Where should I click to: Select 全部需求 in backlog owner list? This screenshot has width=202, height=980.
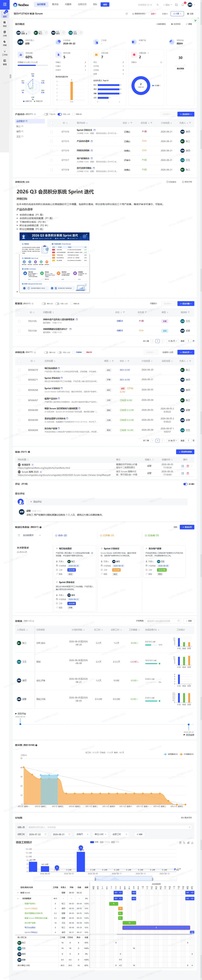point(30,121)
